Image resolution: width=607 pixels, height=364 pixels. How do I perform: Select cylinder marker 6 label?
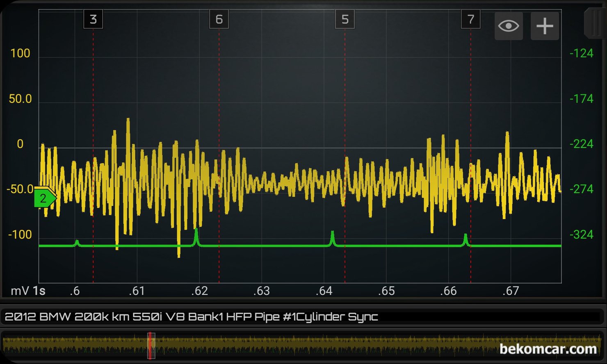219,19
